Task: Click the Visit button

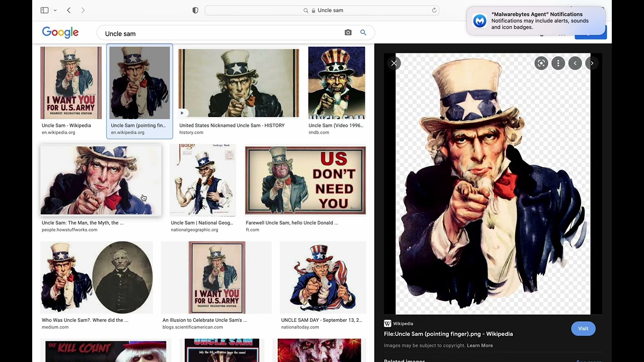Action: [x=583, y=328]
